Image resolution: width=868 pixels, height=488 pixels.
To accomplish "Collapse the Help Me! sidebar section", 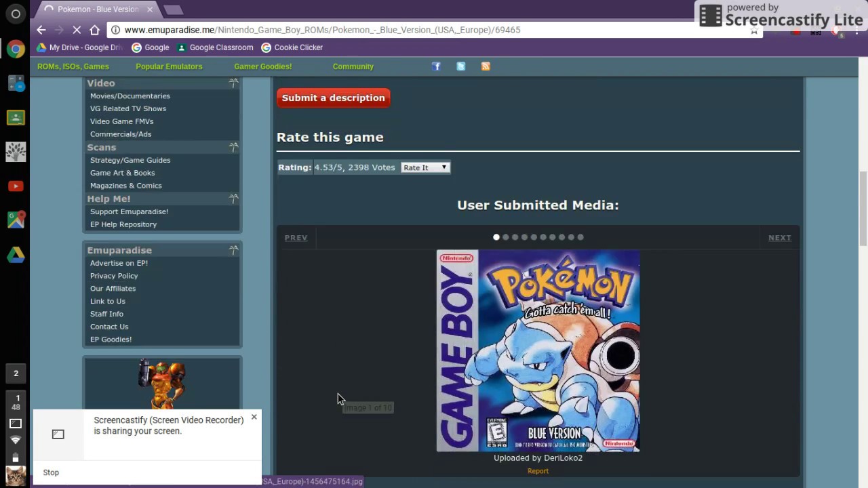I will (233, 199).
